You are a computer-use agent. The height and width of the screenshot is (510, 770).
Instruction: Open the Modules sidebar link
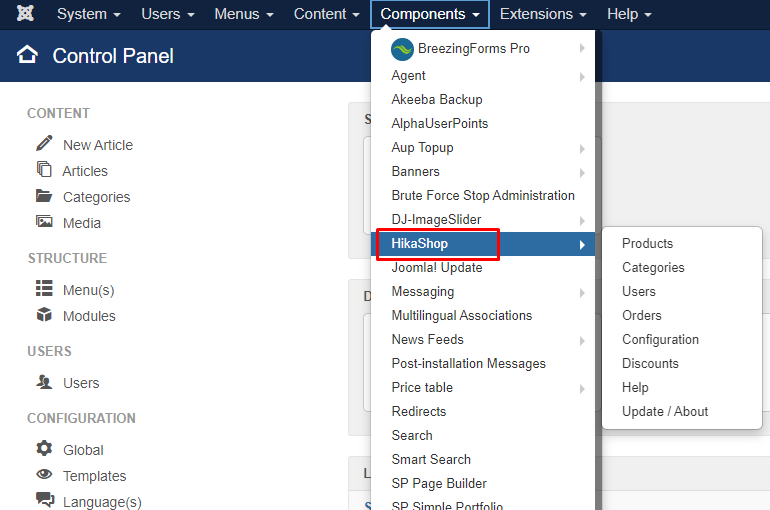click(89, 317)
